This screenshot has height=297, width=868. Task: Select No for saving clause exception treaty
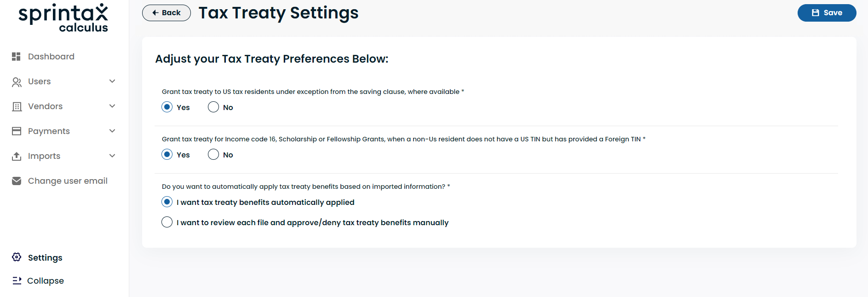[213, 107]
